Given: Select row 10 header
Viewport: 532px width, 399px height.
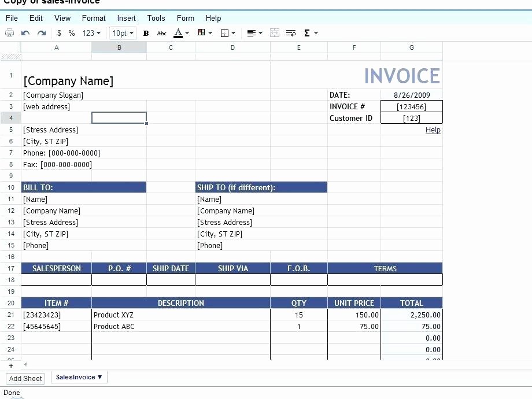Looking at the screenshot, I should tap(11, 187).
